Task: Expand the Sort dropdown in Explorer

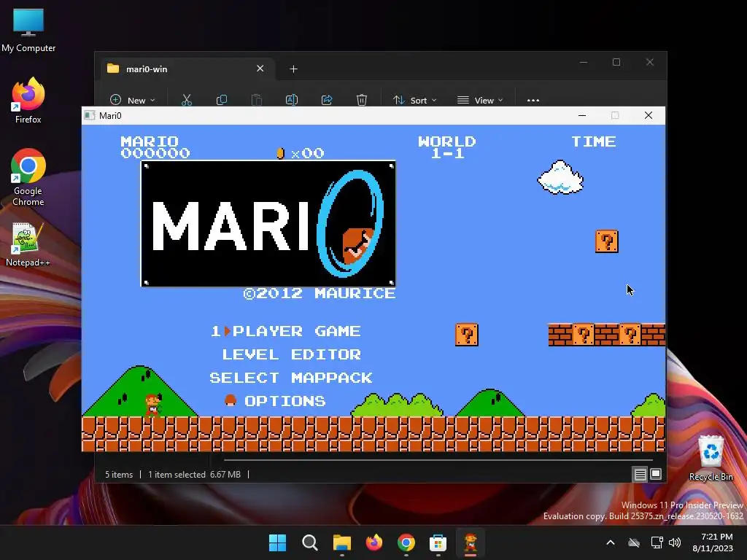Action: click(414, 100)
